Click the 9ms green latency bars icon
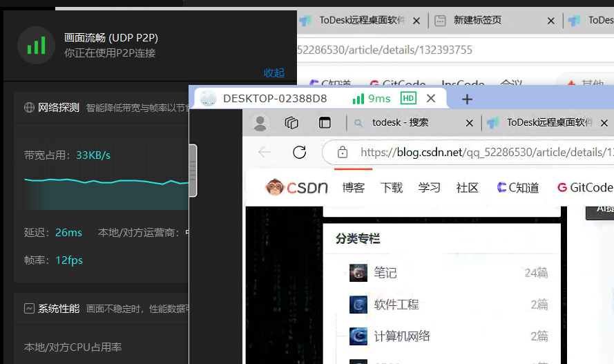Image resolution: width=614 pixels, height=364 pixels. pos(358,99)
